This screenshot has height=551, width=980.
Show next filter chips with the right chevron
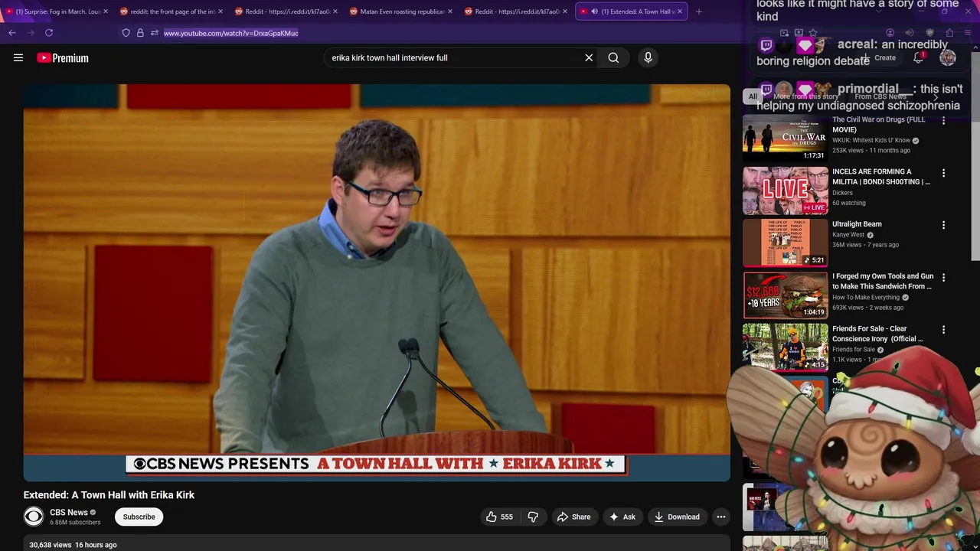point(936,96)
